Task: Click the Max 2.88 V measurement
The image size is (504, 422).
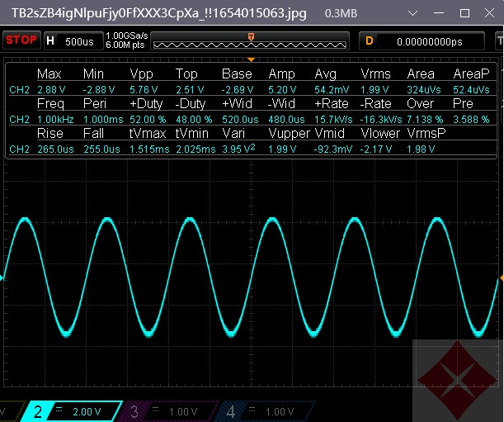Action: click(50, 88)
